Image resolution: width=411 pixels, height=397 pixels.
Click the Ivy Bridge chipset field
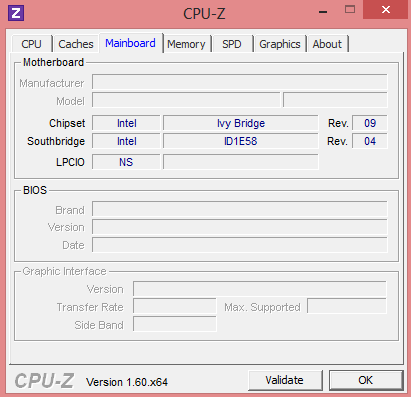241,123
